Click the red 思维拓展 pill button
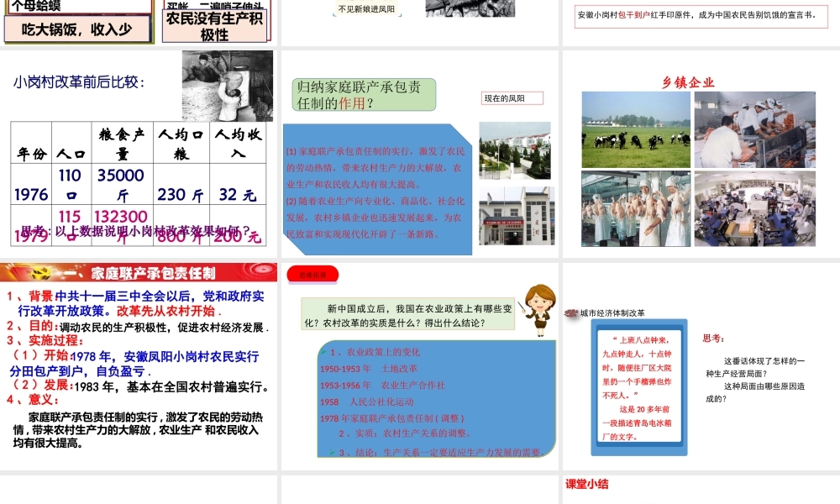840x504 pixels. point(312,275)
